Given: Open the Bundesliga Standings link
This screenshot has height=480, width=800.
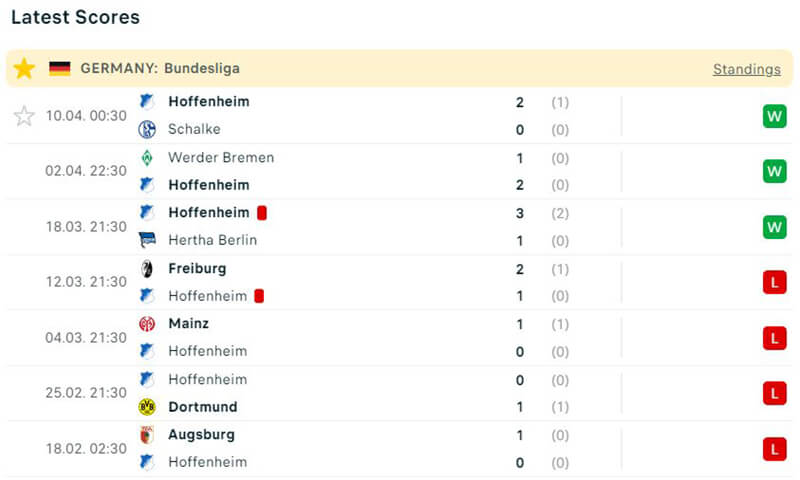Looking at the screenshot, I should click(746, 69).
